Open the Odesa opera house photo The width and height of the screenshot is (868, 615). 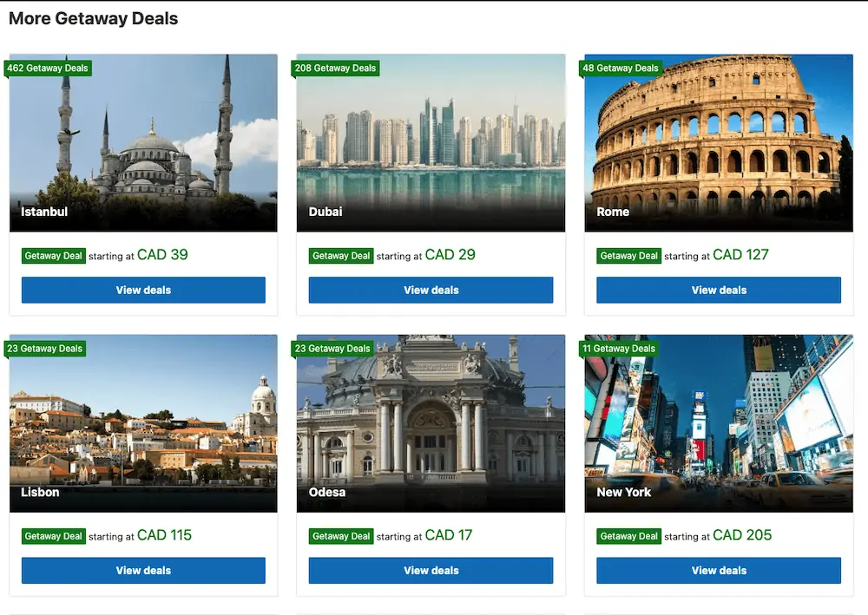(x=431, y=423)
